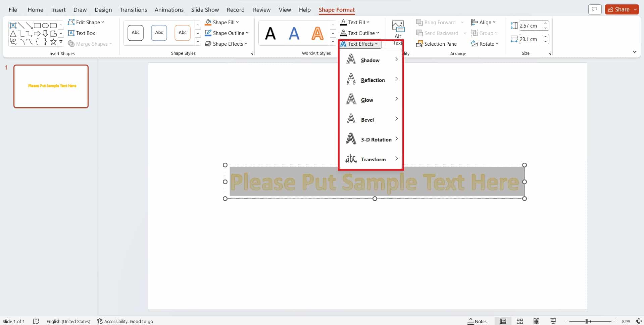Click the Alt Text button

point(397,29)
